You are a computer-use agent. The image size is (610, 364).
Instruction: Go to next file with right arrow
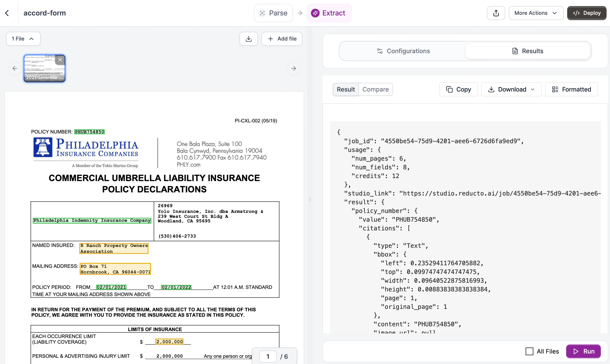click(293, 68)
